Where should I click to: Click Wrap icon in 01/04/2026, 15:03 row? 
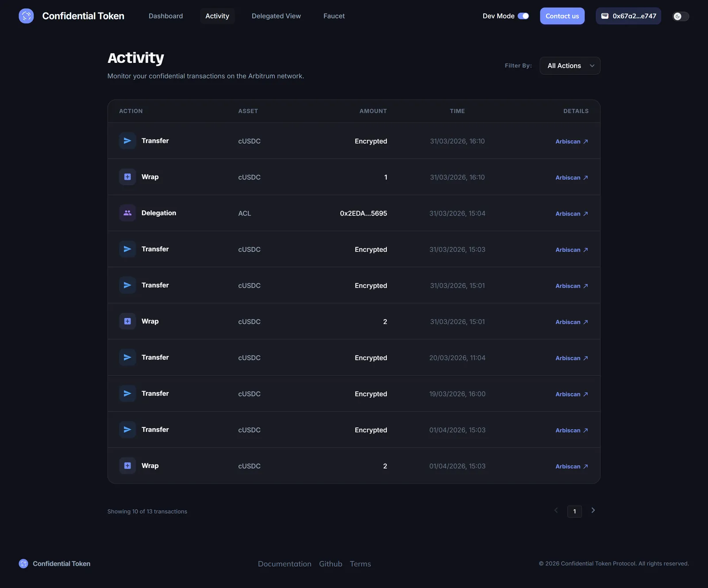click(127, 466)
